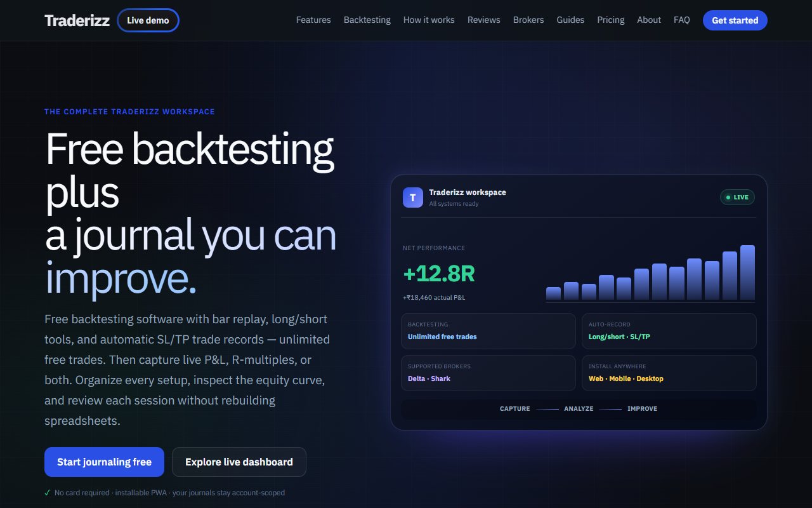Click the NET PERFORMANCE label

pyautogui.click(x=434, y=248)
